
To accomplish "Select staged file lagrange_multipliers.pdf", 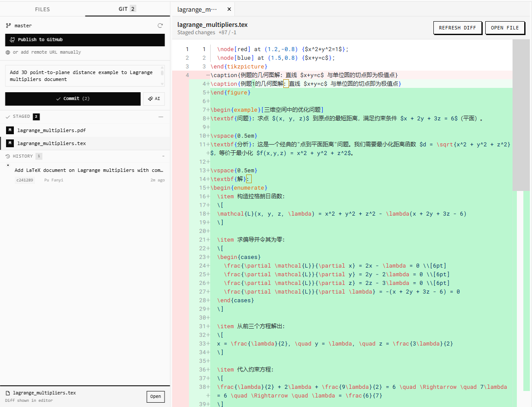I will 85,130.
